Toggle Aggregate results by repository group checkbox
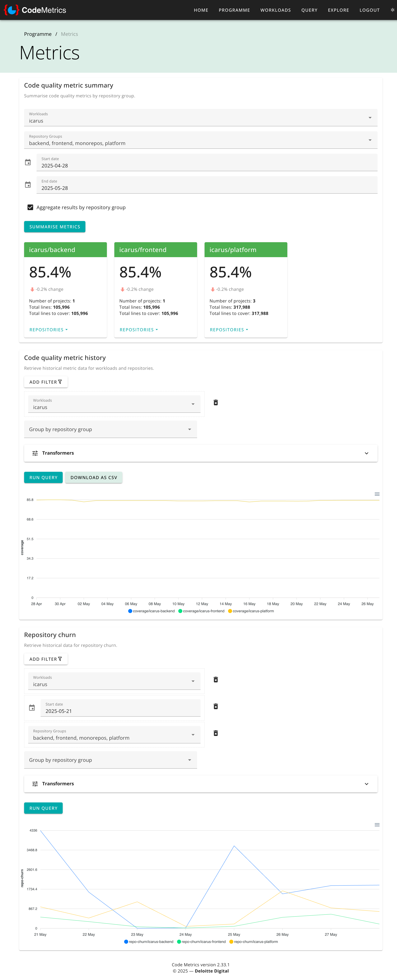Screen dimensions: 397x980 pyautogui.click(x=30, y=207)
